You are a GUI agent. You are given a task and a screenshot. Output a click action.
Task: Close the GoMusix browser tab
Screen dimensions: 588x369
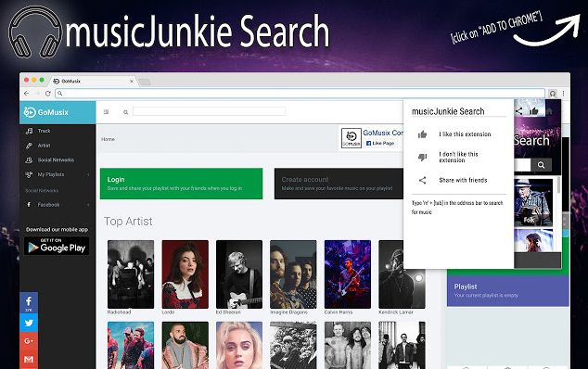[132, 81]
